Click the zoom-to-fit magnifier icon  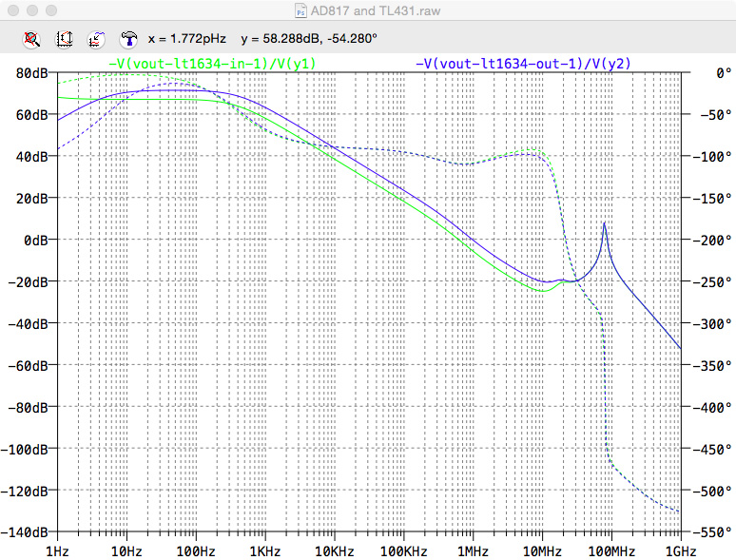(31, 39)
